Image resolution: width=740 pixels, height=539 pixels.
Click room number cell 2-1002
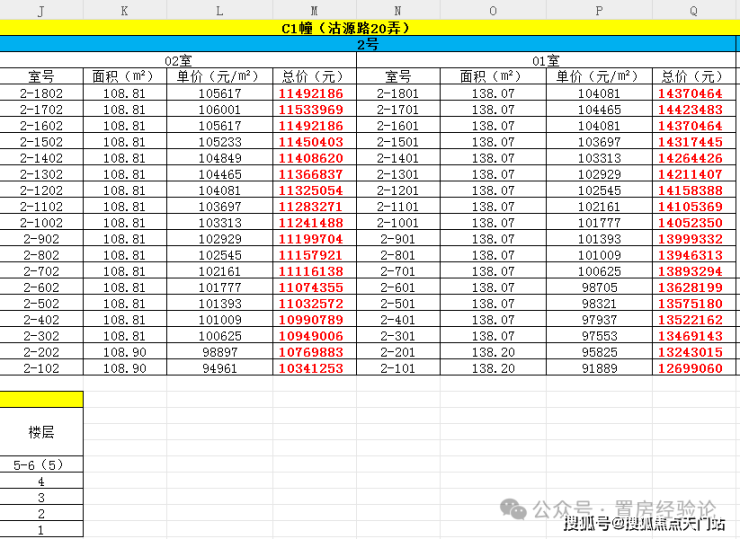coord(42,222)
